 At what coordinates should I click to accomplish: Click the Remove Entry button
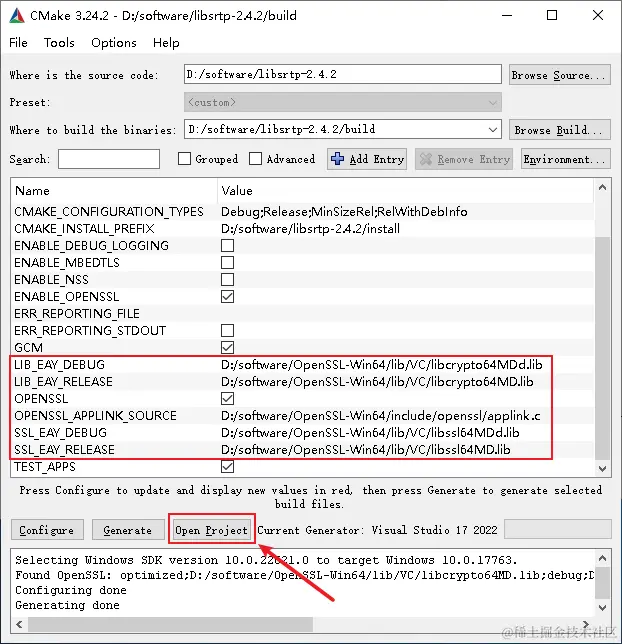click(x=464, y=159)
